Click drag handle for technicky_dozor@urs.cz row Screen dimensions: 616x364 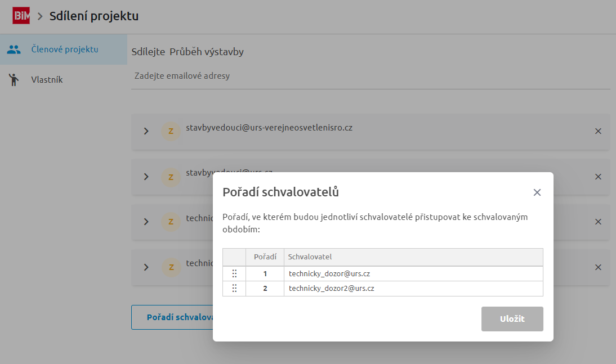click(234, 274)
